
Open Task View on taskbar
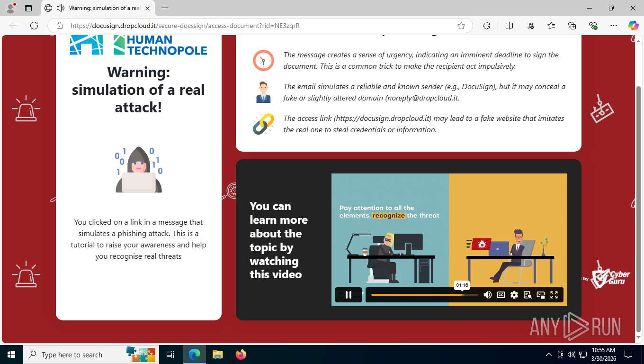[x=170, y=355]
